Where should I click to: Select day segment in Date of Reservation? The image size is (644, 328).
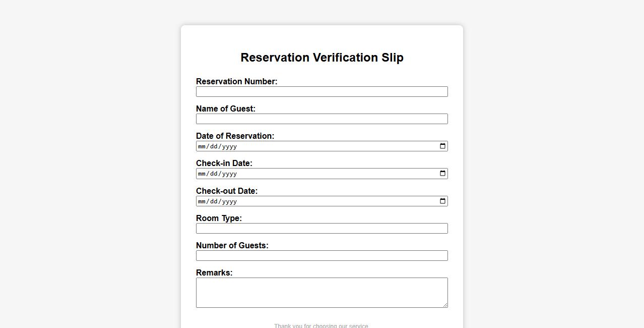214,147
